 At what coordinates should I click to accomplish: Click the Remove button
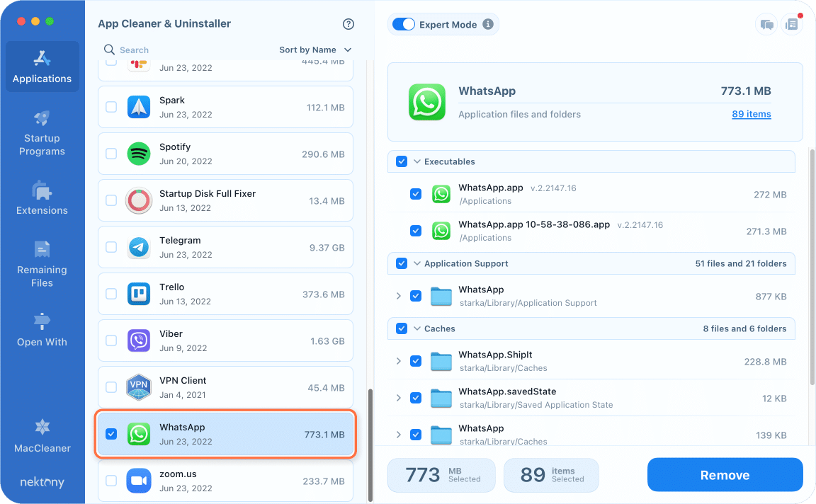725,475
